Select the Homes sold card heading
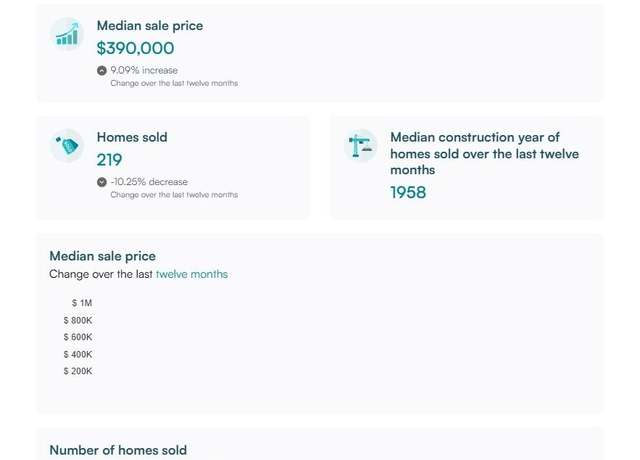 pos(132,137)
